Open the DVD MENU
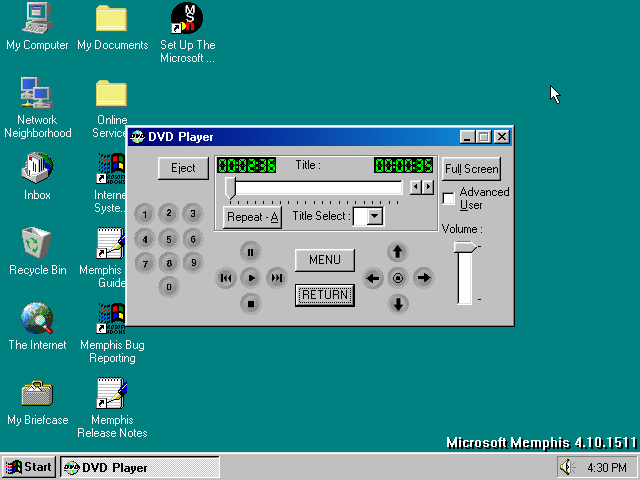The width and height of the screenshot is (640, 480). [x=324, y=260]
